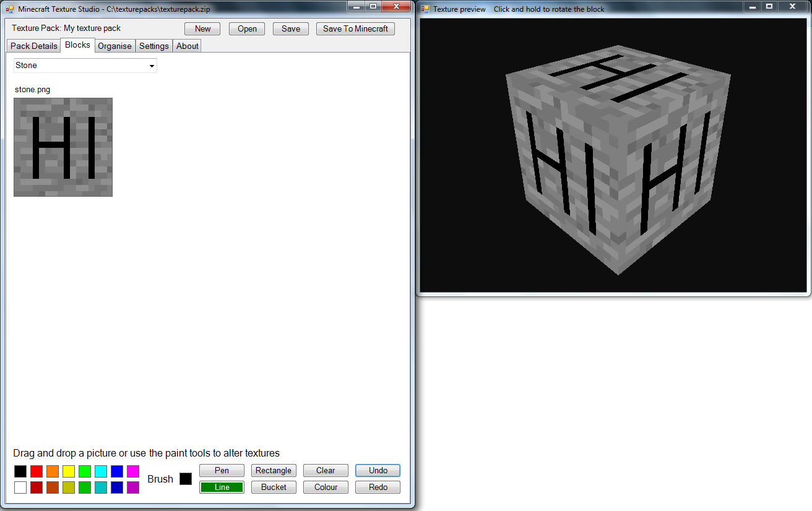Click the stone.png texture canvas

point(63,147)
